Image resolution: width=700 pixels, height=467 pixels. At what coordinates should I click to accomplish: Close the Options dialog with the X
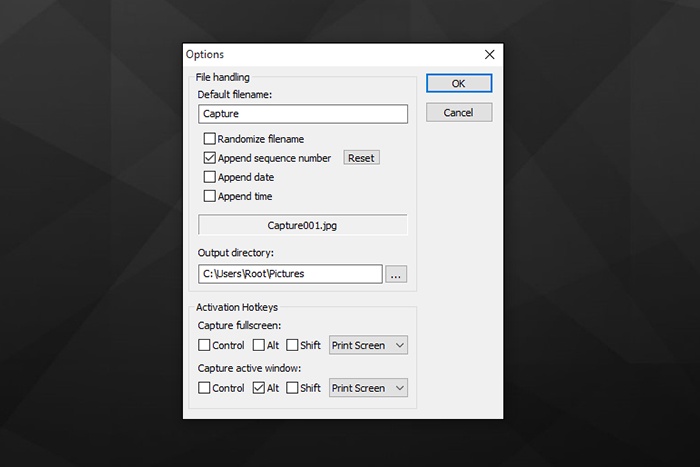click(490, 54)
